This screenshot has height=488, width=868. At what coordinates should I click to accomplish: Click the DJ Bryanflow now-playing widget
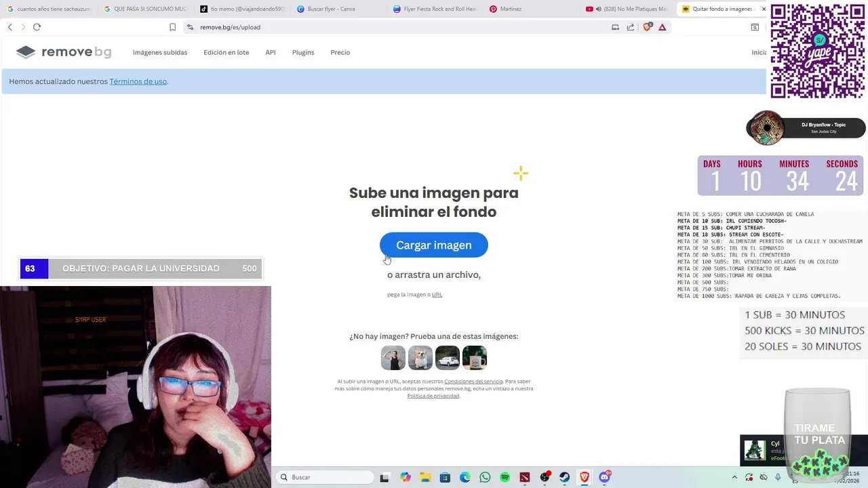806,128
